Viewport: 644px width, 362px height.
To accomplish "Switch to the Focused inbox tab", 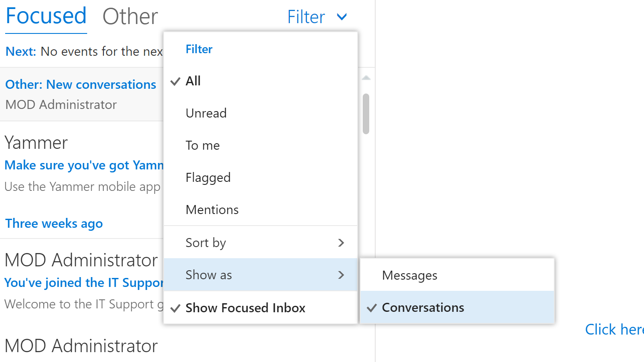I will pyautogui.click(x=46, y=17).
